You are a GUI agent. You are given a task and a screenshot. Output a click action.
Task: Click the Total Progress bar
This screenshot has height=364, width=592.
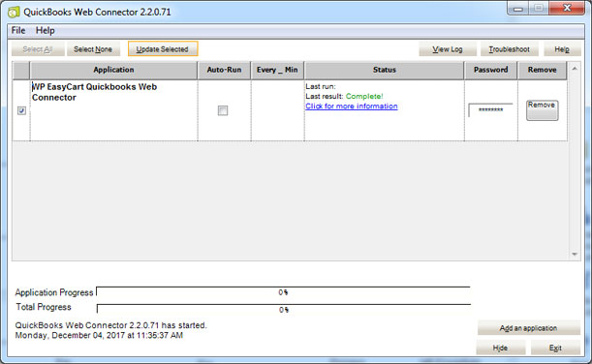click(x=284, y=310)
